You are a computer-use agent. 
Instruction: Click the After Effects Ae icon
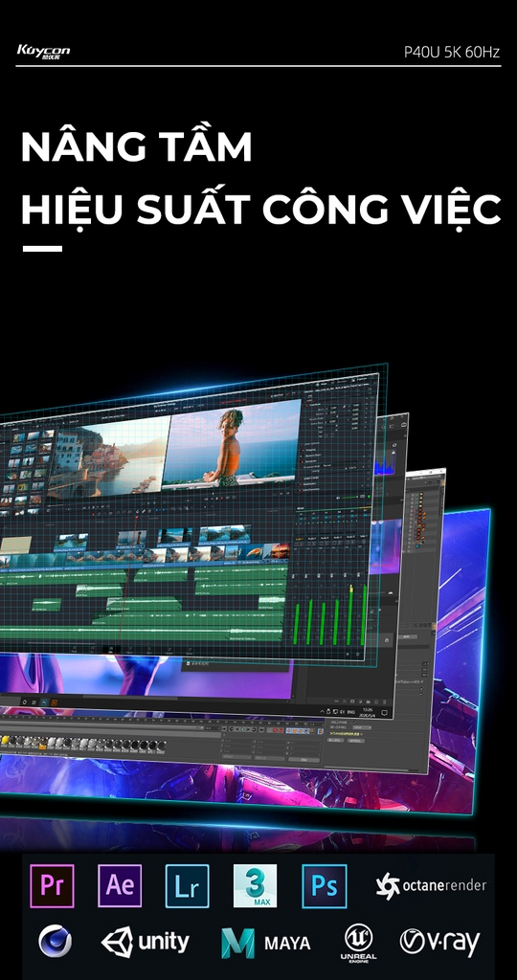tap(120, 885)
